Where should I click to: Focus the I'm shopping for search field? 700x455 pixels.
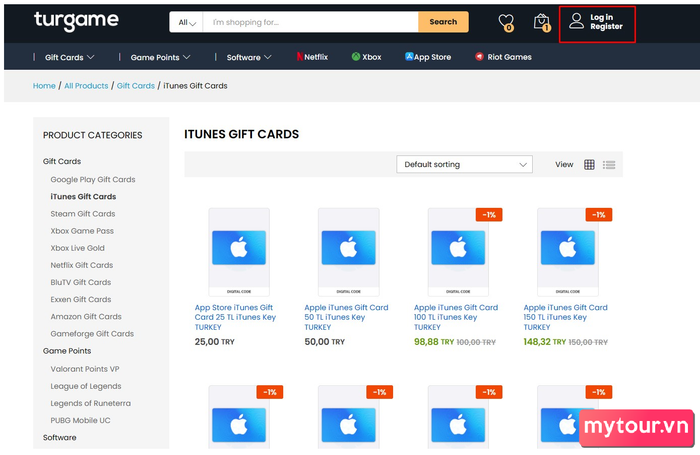310,22
